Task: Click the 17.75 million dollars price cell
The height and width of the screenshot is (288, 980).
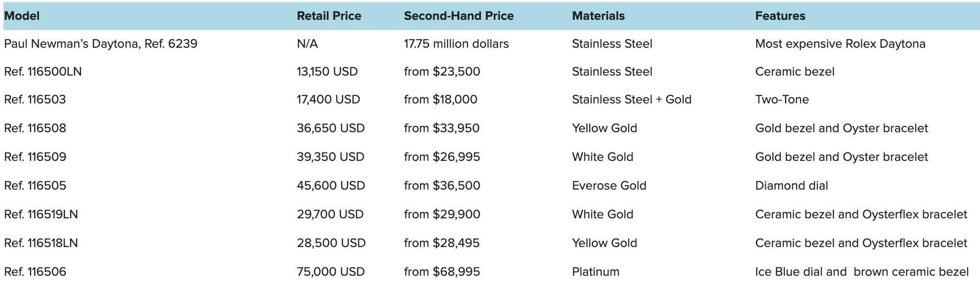Action: click(456, 44)
